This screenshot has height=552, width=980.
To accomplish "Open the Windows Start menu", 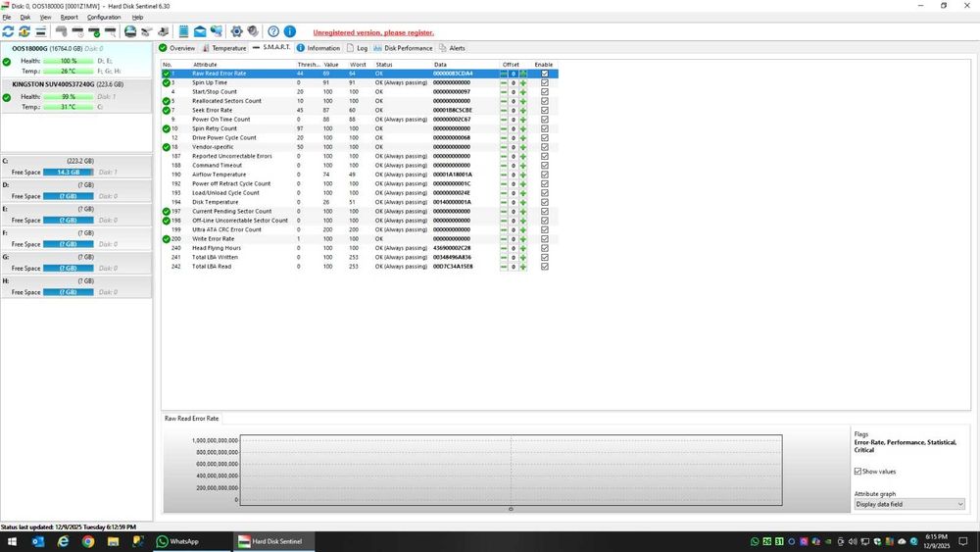I will coord(12,541).
